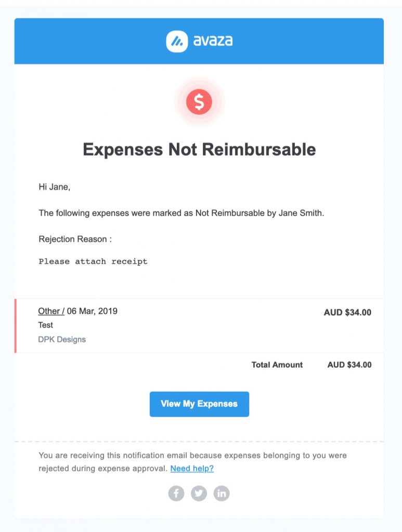Open the Twitter icon in the footer
The image size is (402, 532).
tap(199, 493)
